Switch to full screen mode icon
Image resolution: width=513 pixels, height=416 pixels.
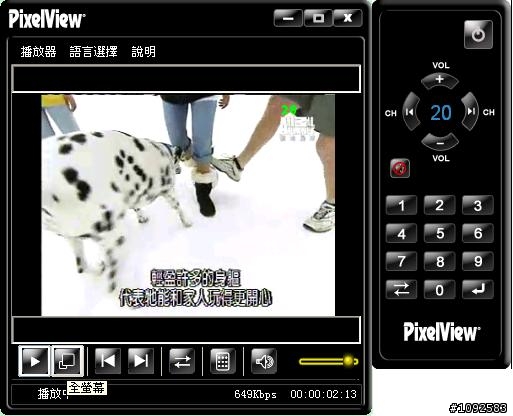[67, 361]
